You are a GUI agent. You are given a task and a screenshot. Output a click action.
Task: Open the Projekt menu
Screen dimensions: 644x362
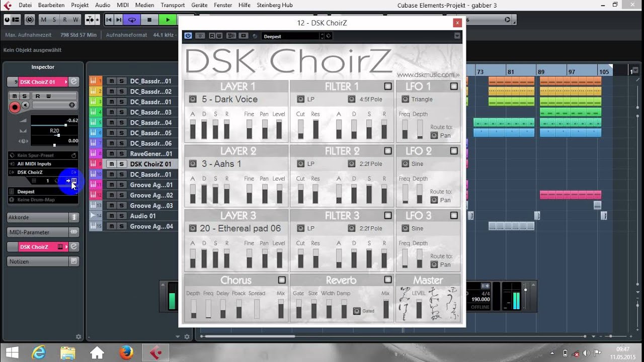pos(80,5)
